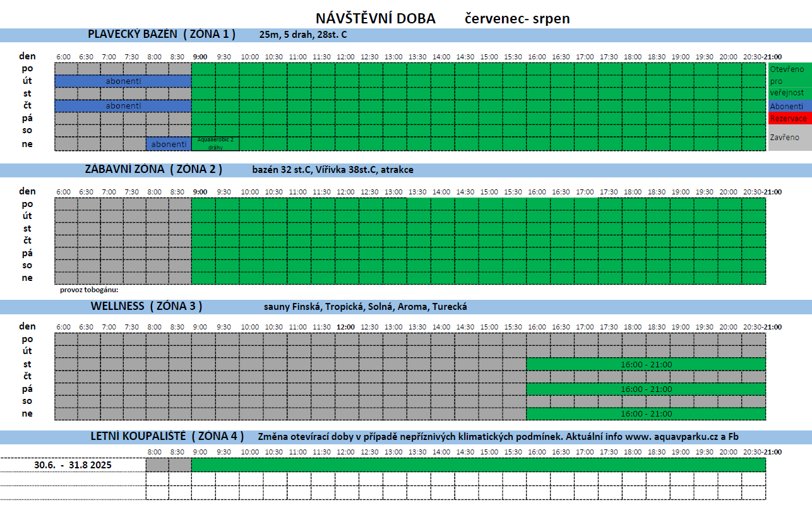Click the červenec- srpen heading text
Image resolution: width=812 pixels, height=510 pixels.
tap(518, 19)
